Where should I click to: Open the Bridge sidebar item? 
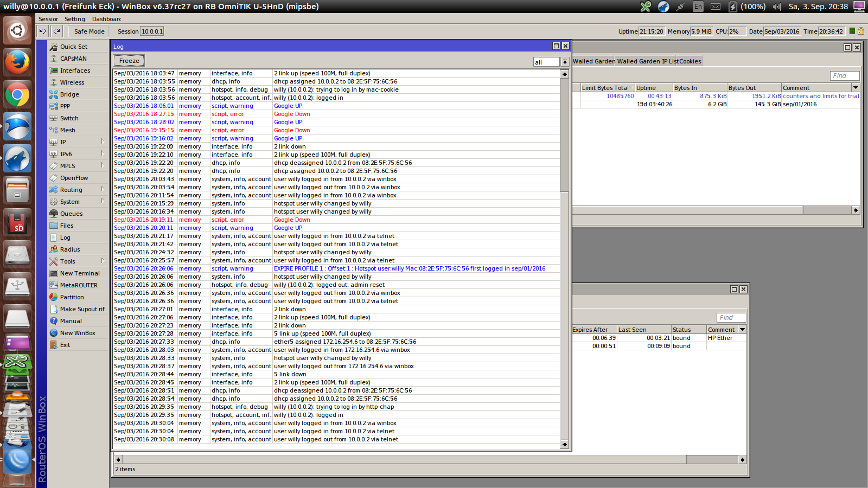(x=69, y=94)
